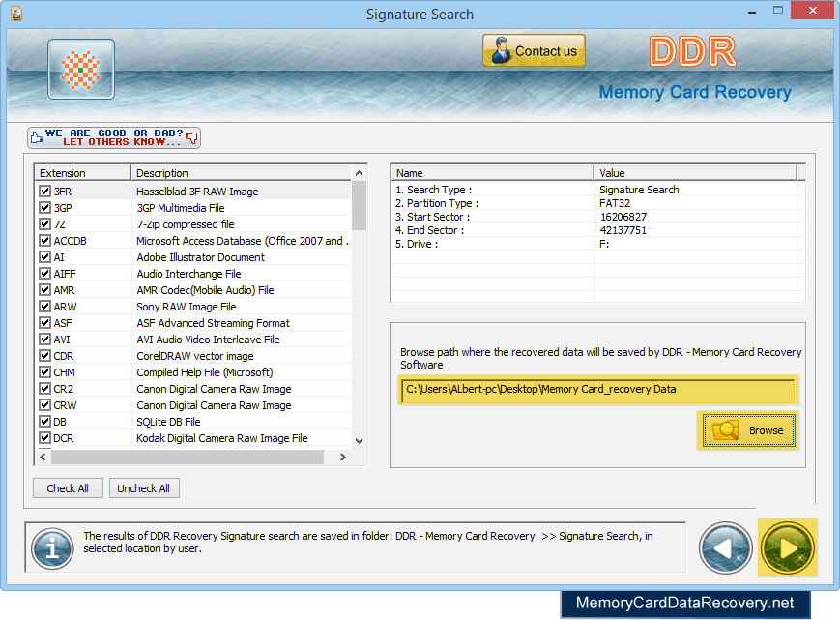Click the 'Signature Search' value cell
The height and width of the screenshot is (620, 840).
coord(639,190)
